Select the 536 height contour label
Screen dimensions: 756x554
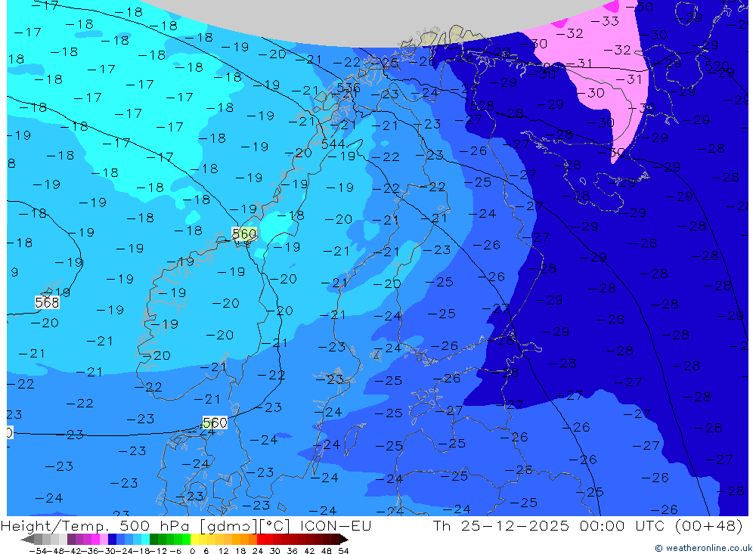(348, 87)
